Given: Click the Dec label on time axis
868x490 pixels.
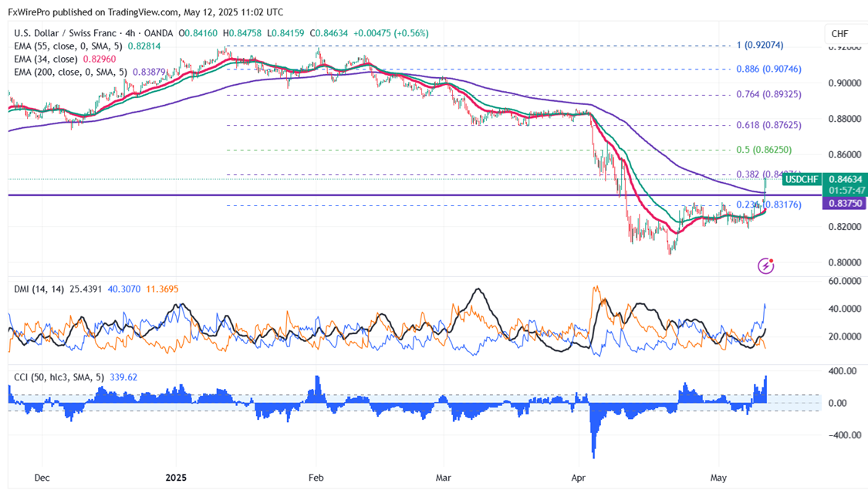Looking at the screenshot, I should click(42, 477).
